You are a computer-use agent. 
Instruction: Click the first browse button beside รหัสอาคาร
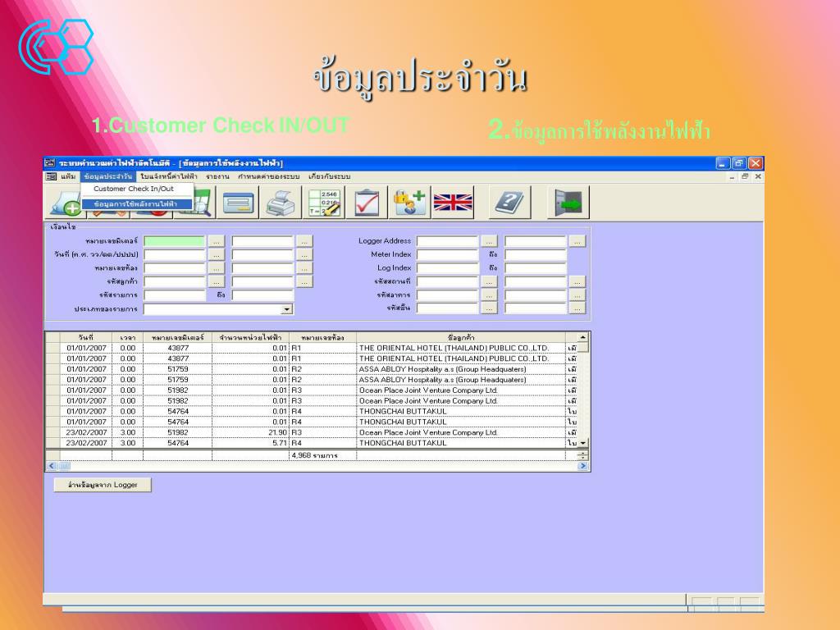489,295
